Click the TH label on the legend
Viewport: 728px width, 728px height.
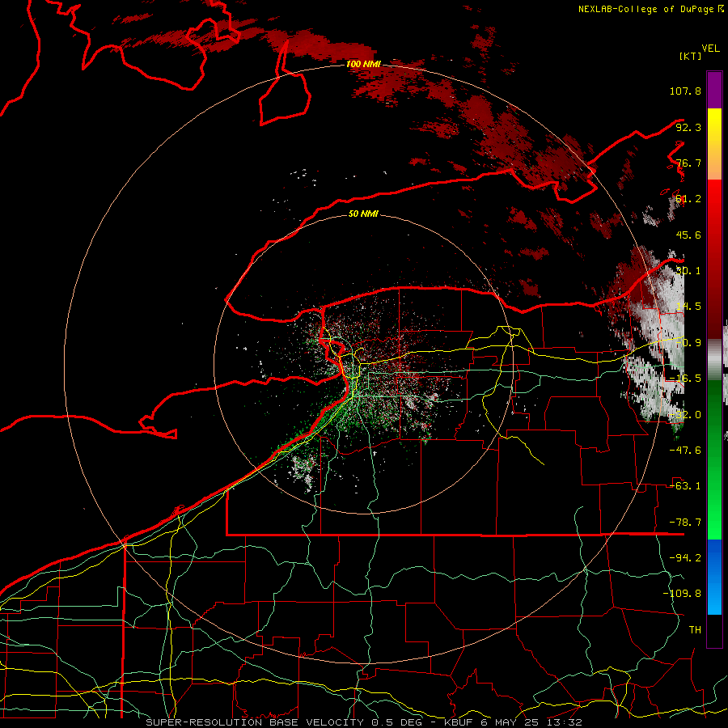[695, 629]
